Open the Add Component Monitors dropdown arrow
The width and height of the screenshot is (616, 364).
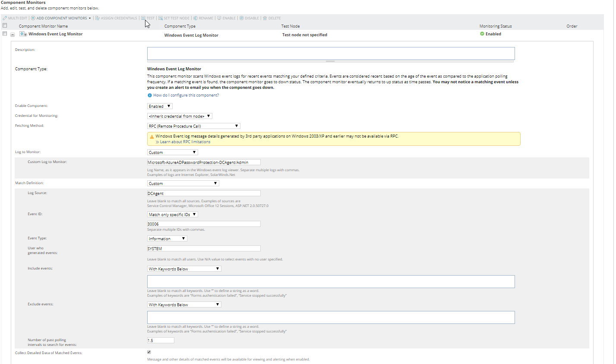click(90, 18)
